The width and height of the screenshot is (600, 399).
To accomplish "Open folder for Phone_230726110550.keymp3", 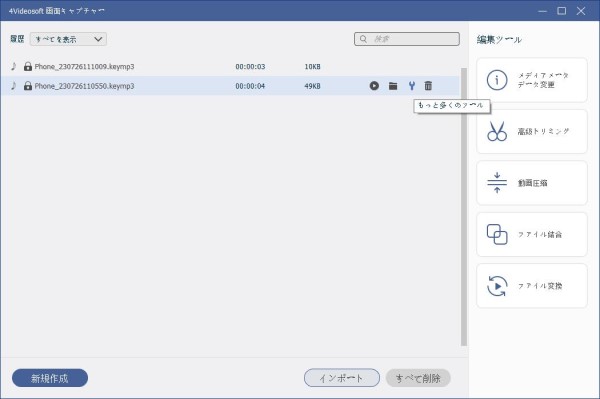I will [393, 86].
